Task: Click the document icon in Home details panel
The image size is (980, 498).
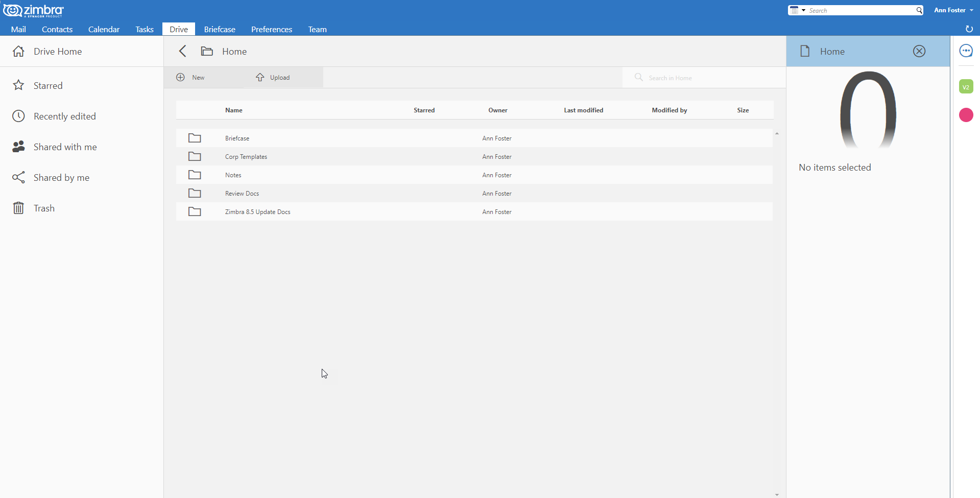Action: (805, 51)
